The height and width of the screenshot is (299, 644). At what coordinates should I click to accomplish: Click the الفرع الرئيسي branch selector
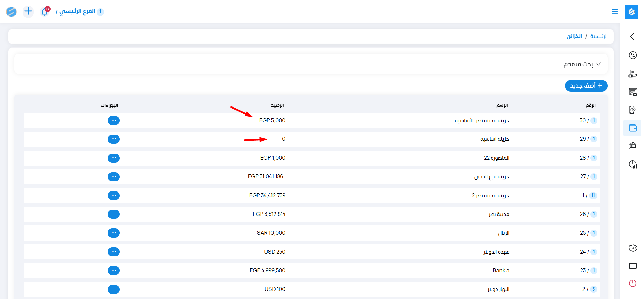[x=78, y=12]
